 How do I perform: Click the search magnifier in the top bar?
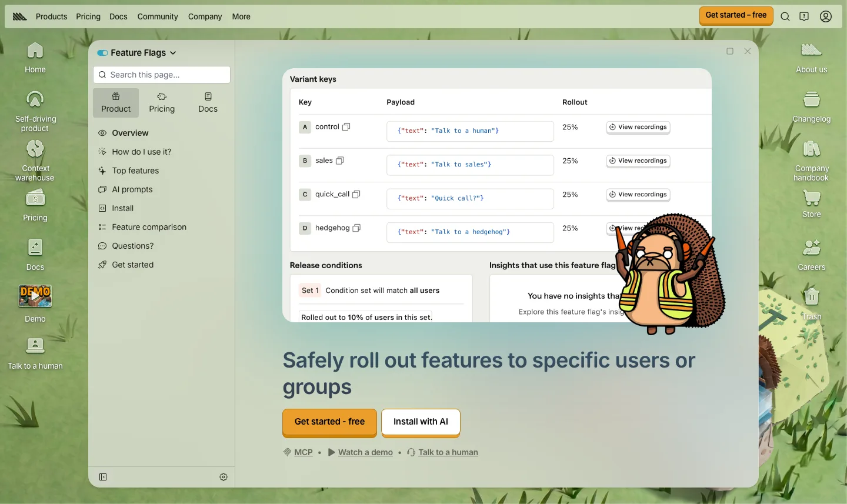[785, 16]
